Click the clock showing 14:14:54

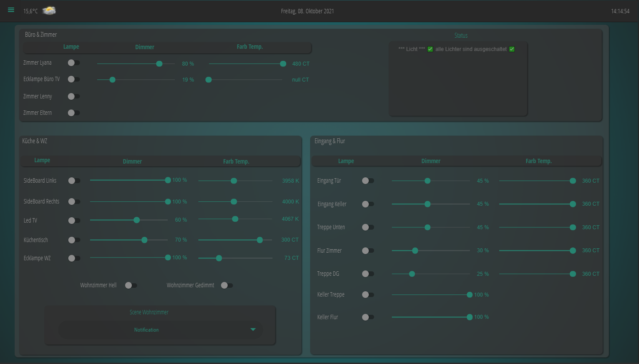620,11
